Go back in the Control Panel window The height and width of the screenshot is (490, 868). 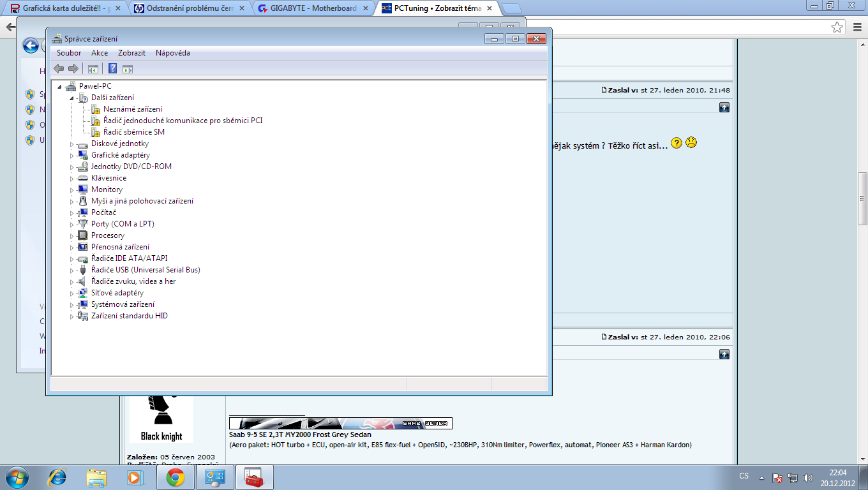click(30, 45)
